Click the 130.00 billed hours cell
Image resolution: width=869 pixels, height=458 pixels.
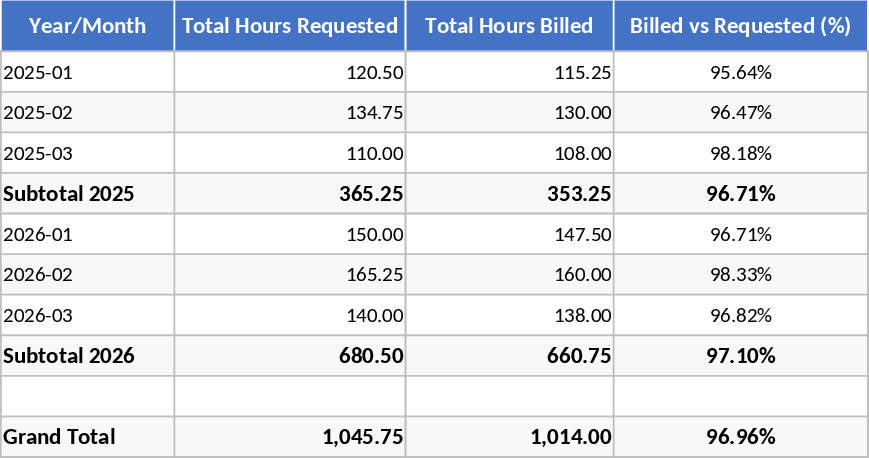(583, 113)
